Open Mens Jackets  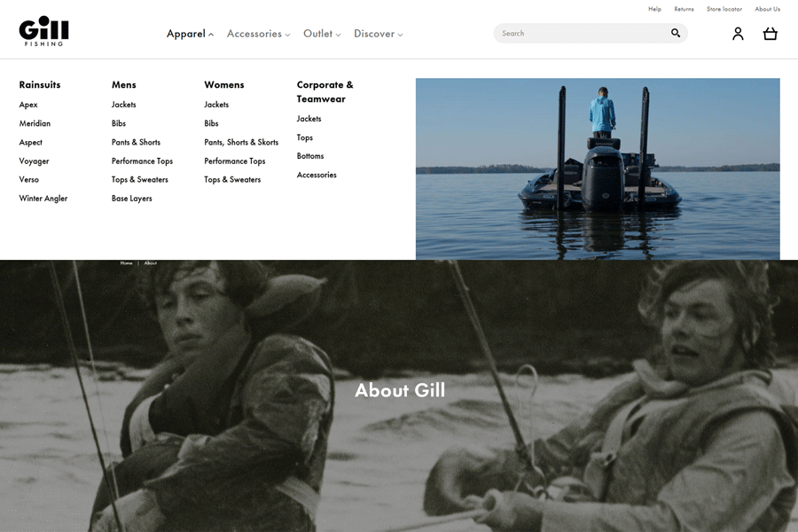pos(123,105)
